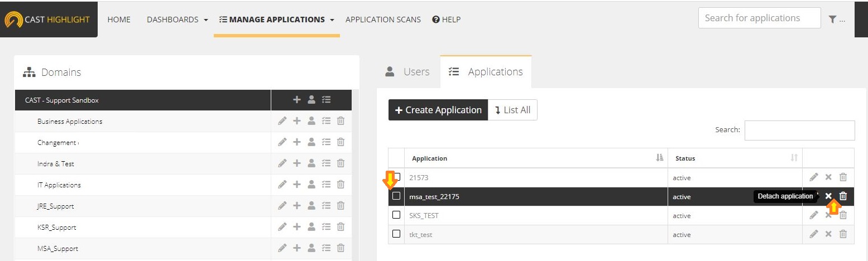Viewport: 868px width, 261px height.
Task: Detach application 21573
Action: coord(828,177)
